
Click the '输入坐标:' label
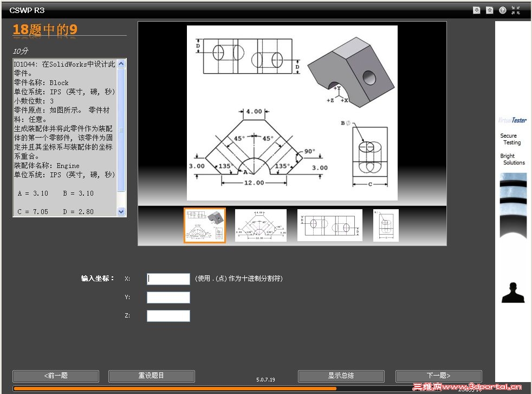(x=98, y=279)
